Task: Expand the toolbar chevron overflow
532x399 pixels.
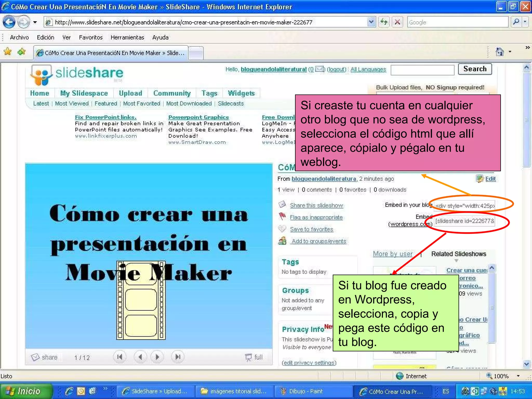Action: tap(528, 48)
